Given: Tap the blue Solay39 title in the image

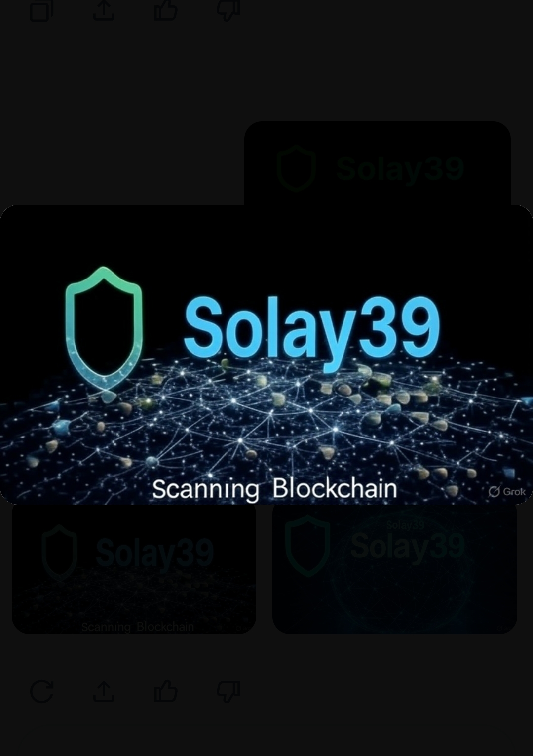Looking at the screenshot, I should coord(311,329).
